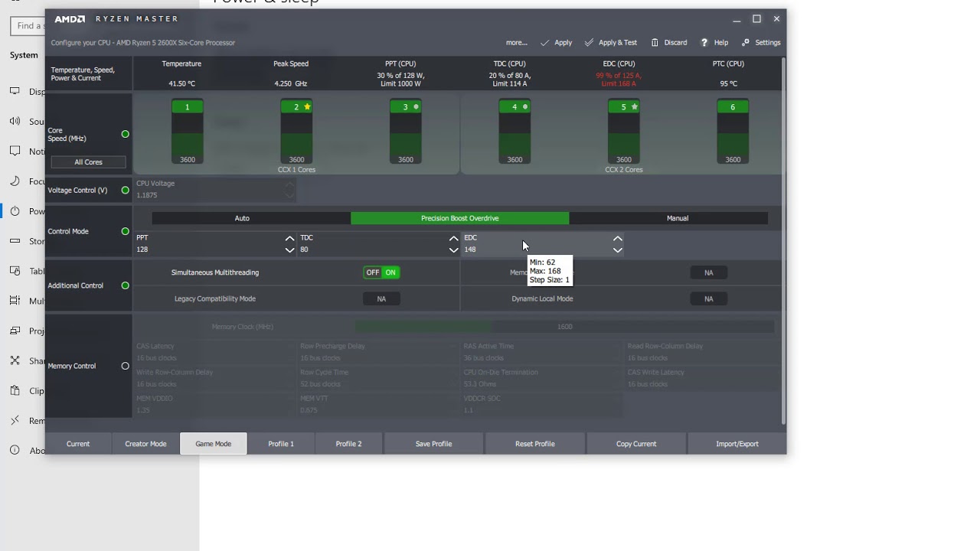
Task: Click Legacy Compatibility Mode NA button
Action: coord(381,299)
